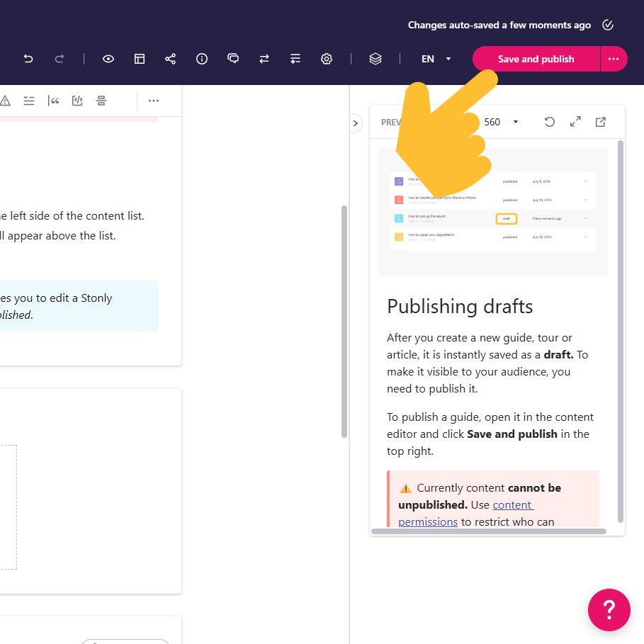Image resolution: width=644 pixels, height=644 pixels.
Task: Click the swap arrows icon
Action: [x=264, y=59]
